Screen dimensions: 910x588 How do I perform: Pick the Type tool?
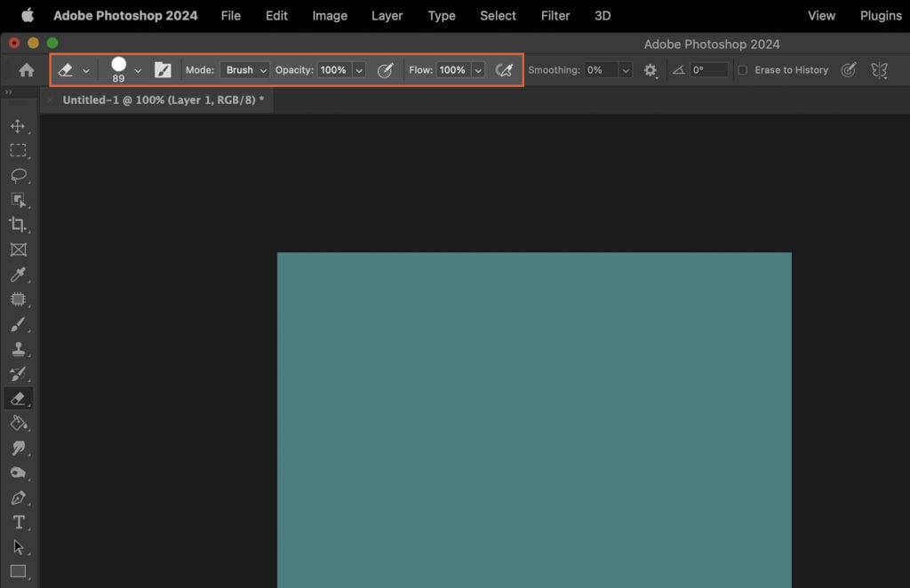click(20, 522)
